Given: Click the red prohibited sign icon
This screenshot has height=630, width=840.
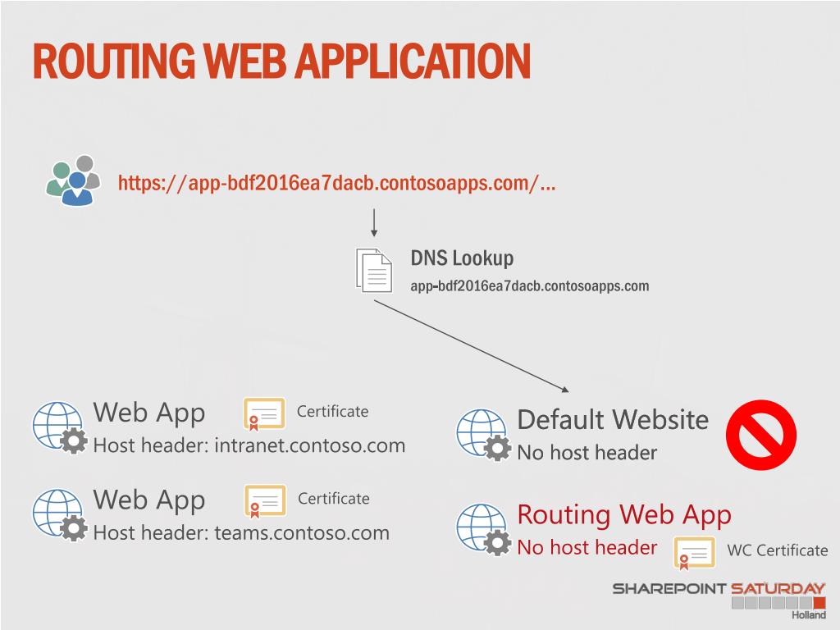Looking at the screenshot, I should (x=761, y=435).
